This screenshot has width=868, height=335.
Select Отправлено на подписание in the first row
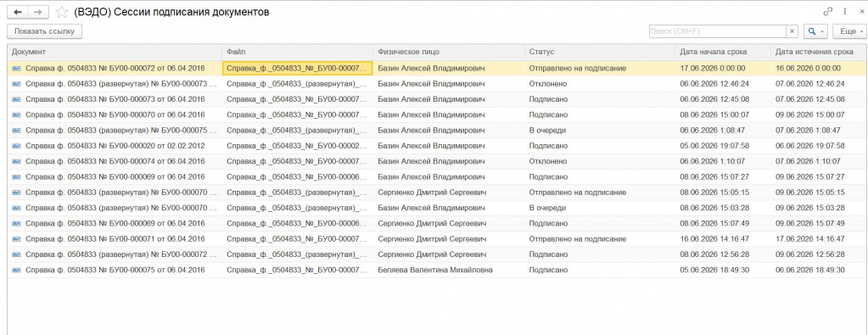coord(600,69)
